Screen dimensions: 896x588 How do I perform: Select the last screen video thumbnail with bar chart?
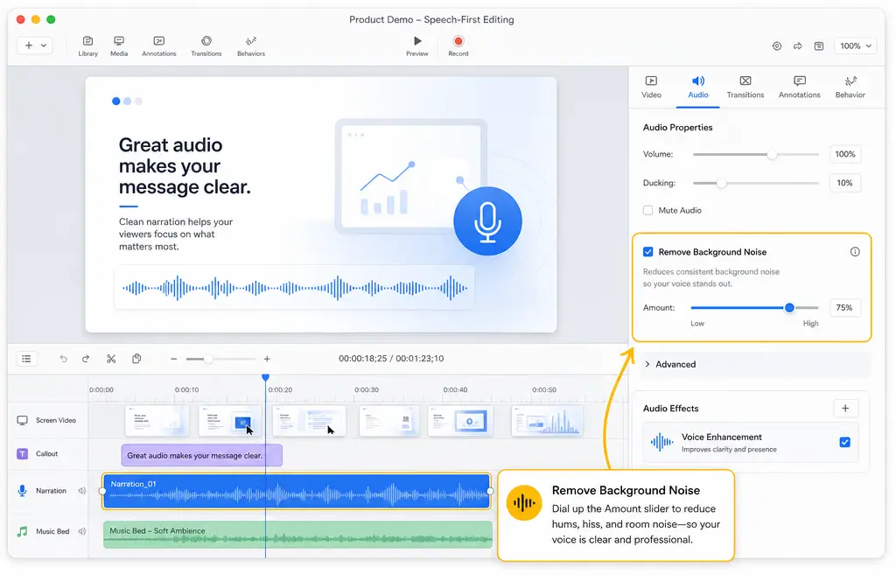[x=548, y=421]
